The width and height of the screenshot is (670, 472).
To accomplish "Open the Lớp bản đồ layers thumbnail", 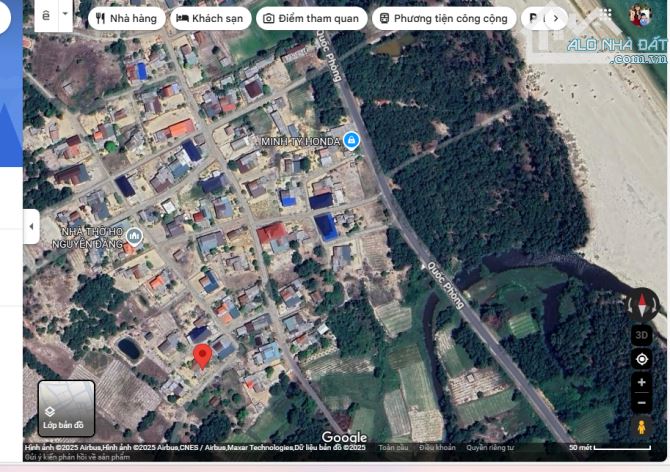I will click(x=66, y=408).
